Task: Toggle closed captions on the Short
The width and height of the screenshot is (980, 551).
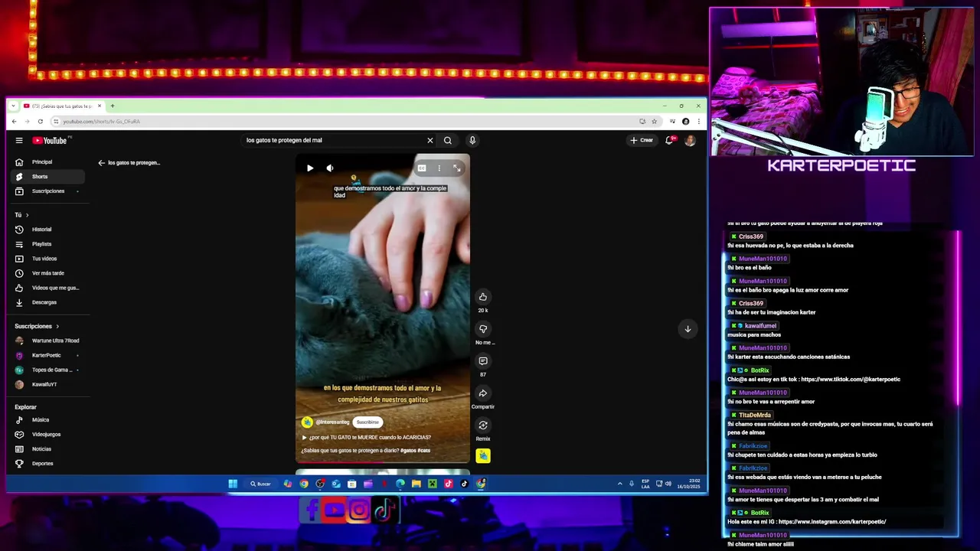Action: point(422,168)
